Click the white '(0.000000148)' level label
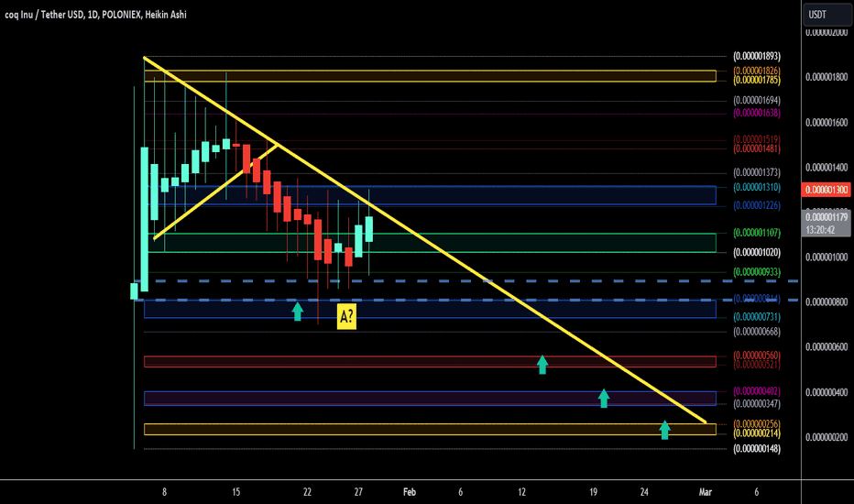Viewport: 854px width, 504px height. (757, 449)
